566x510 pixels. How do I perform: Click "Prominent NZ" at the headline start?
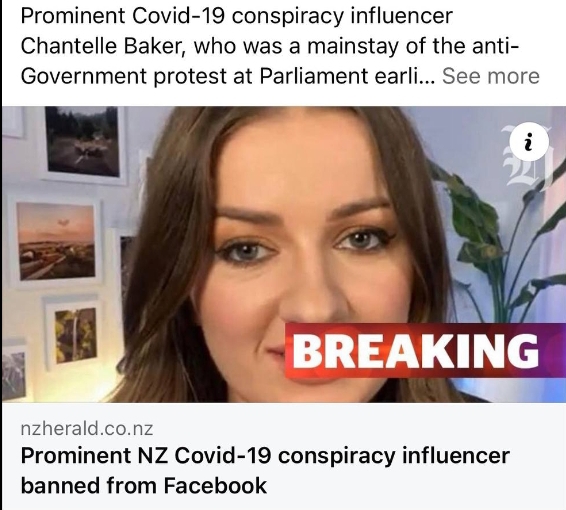[94, 455]
